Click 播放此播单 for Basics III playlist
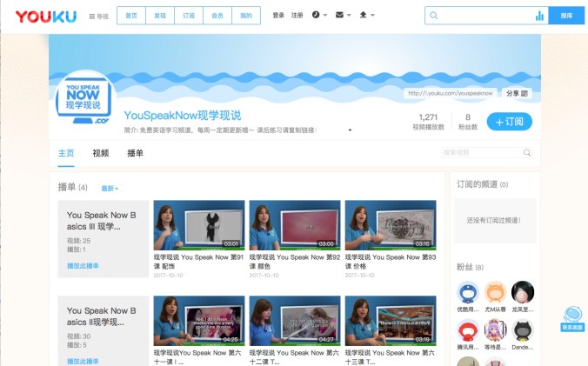Image resolution: width=588 pixels, height=366 pixels. pyautogui.click(x=84, y=266)
